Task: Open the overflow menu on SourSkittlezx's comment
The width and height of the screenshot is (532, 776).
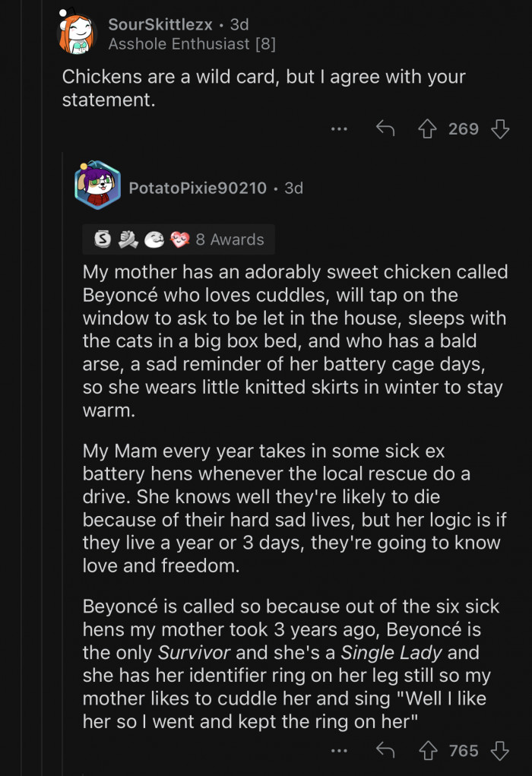Action: click(337, 128)
